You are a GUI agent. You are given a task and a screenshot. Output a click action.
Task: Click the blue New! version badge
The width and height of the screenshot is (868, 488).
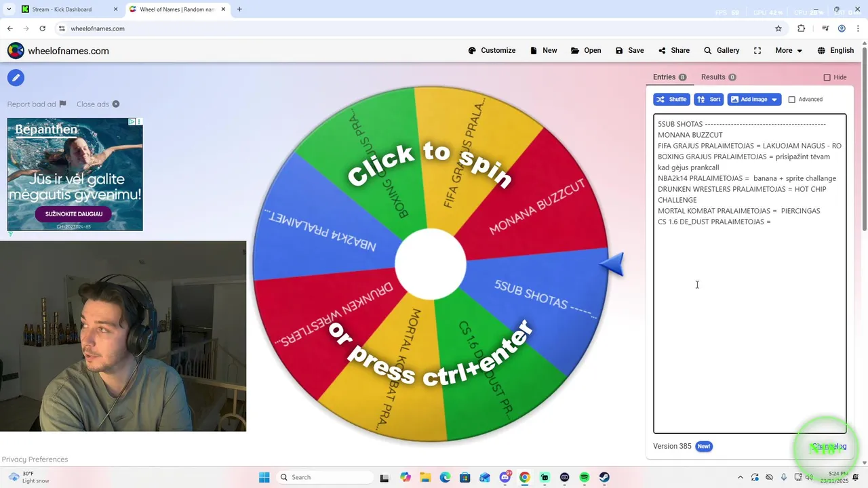704,447
